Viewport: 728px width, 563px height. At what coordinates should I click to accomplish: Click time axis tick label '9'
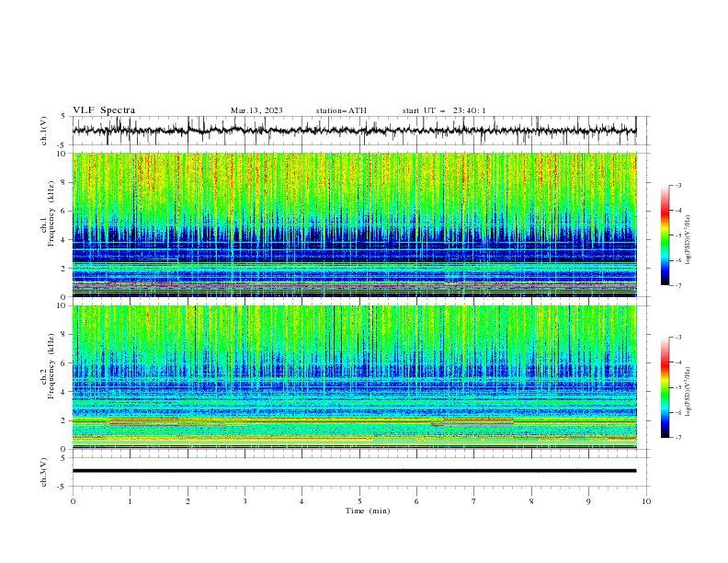pyautogui.click(x=588, y=501)
